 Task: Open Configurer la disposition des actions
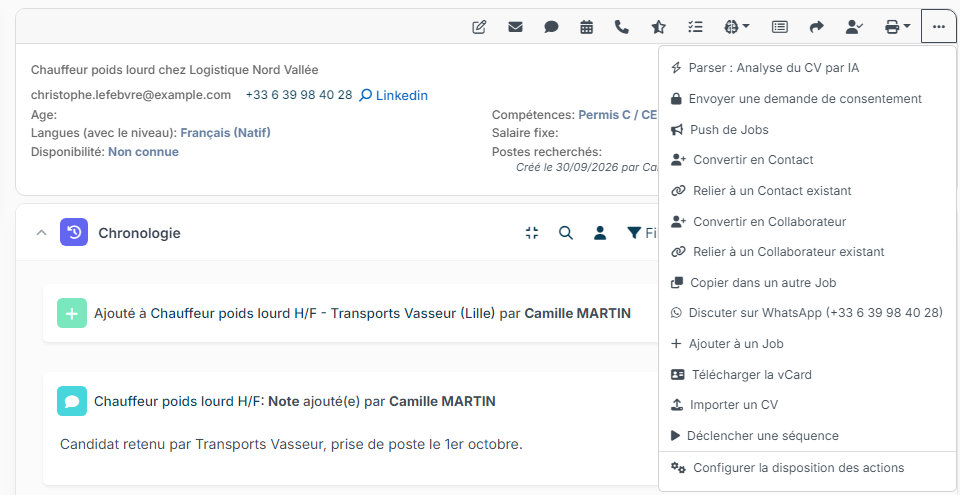pos(808,468)
